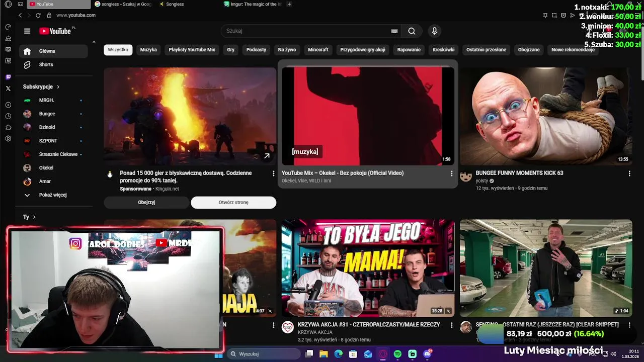Select the Obejrzane filter chip

point(529,50)
